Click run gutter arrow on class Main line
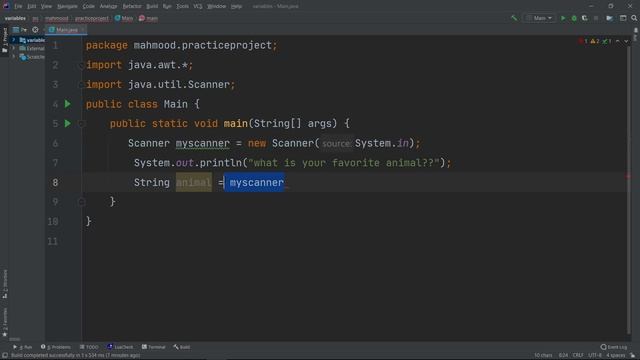 point(68,104)
